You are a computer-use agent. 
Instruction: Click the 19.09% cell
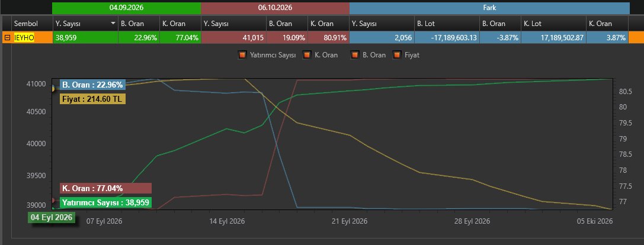click(287, 37)
